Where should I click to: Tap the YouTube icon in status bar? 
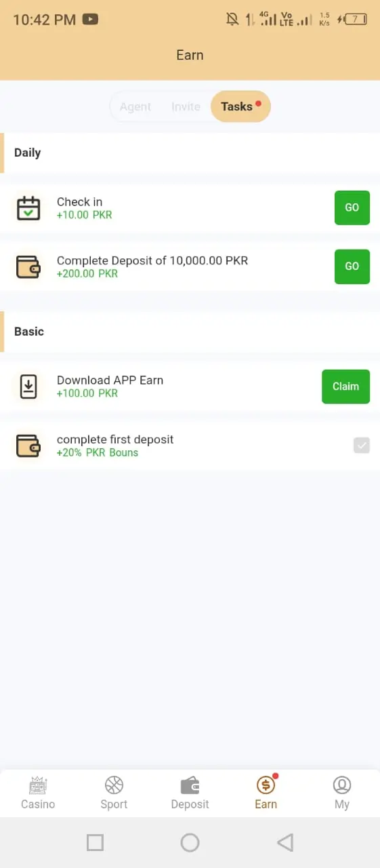90,19
